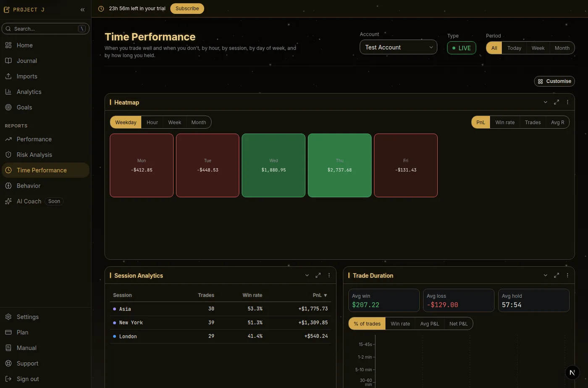Collapse the sidebar with double-chevron icon
The height and width of the screenshot is (388, 588).
tap(82, 10)
